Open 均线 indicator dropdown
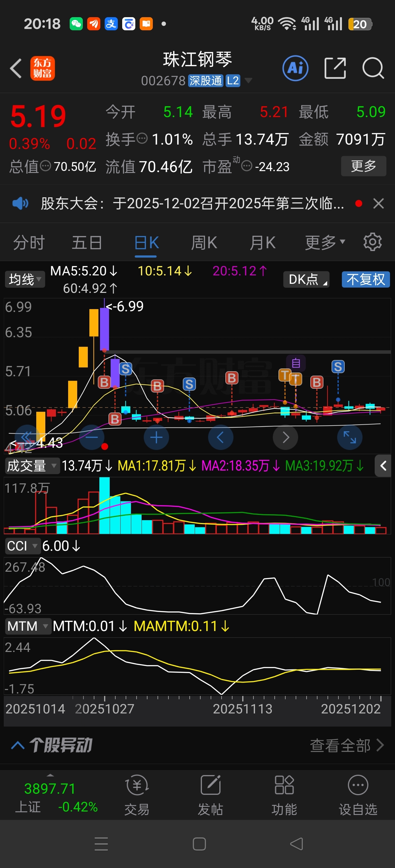 [x=25, y=279]
